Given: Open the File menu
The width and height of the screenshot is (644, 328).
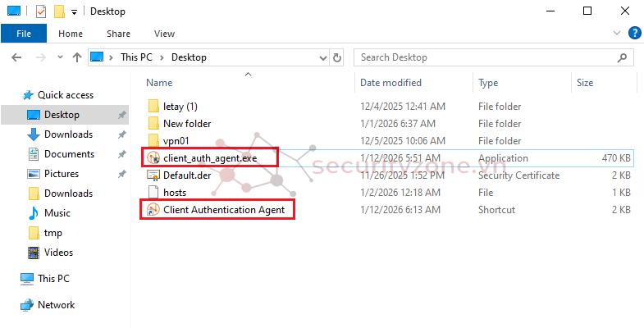Looking at the screenshot, I should click(x=23, y=34).
